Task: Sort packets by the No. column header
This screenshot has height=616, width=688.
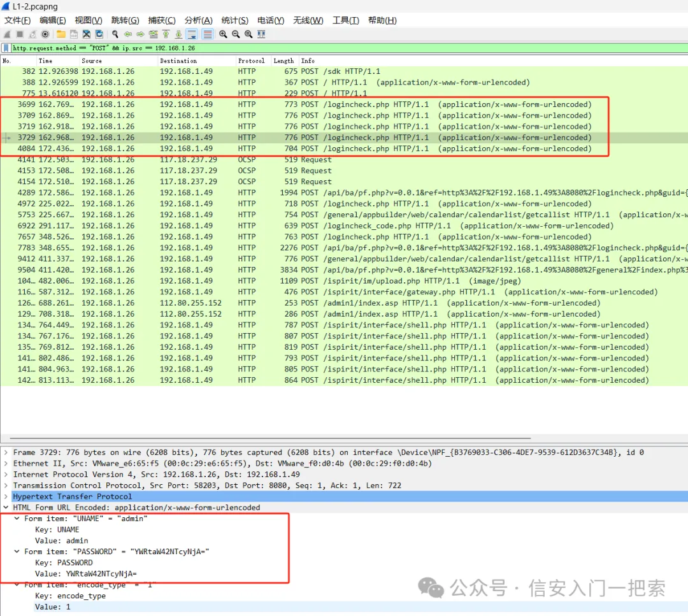Action: click(x=18, y=61)
